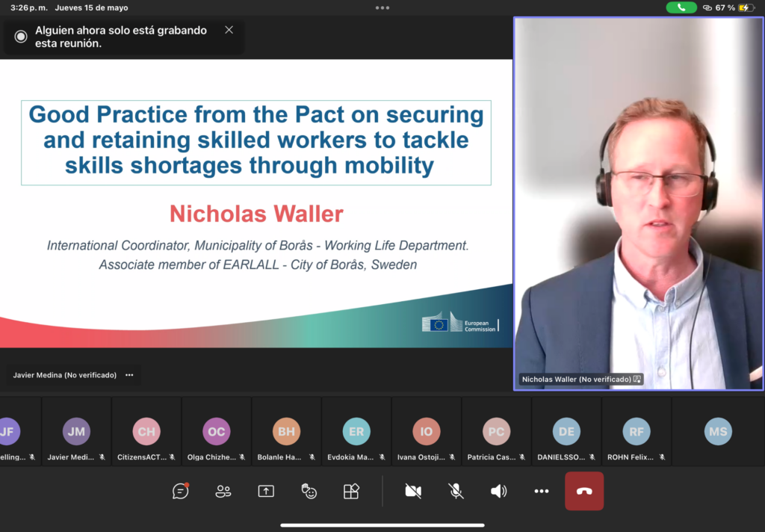
Task: Open options next to Javier Medina label
Action: [129, 375]
